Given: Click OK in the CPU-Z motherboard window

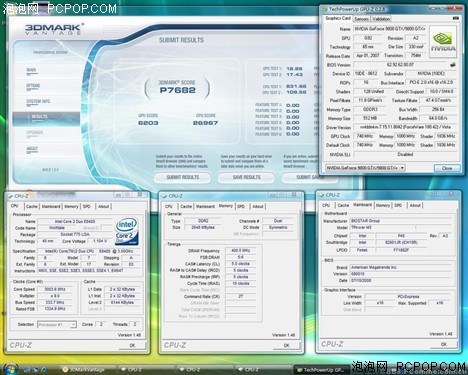Looking at the screenshot, I should [444, 344].
